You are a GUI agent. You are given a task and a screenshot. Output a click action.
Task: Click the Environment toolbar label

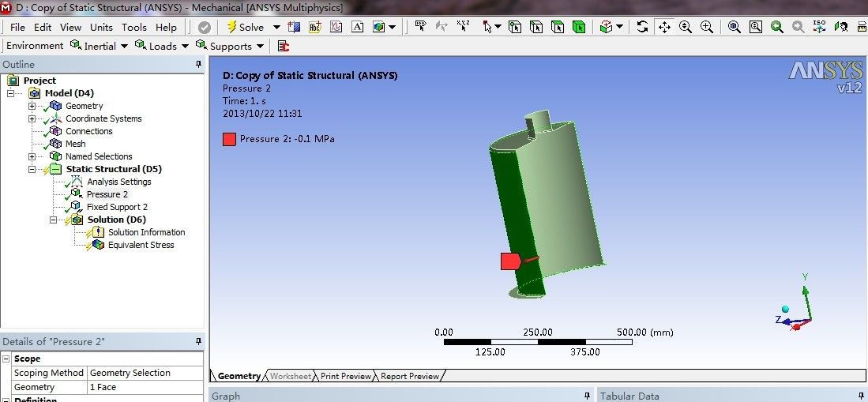[x=35, y=45]
